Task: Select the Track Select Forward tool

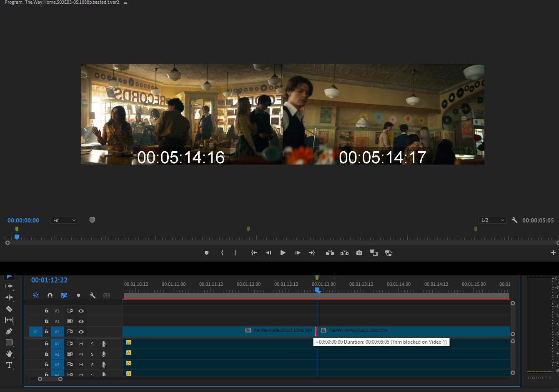Action: [9, 286]
